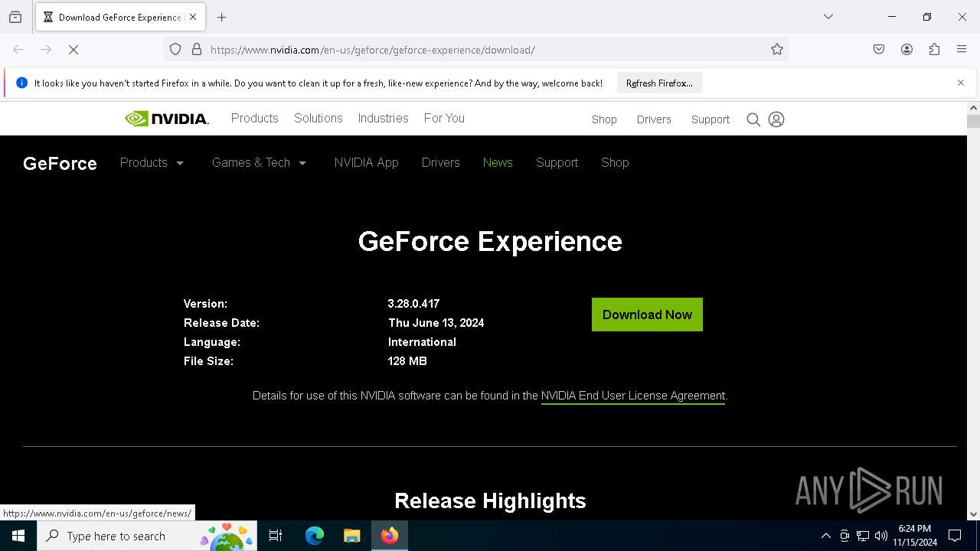Show hidden system tray icons
This screenshot has height=551, width=980.
click(825, 536)
